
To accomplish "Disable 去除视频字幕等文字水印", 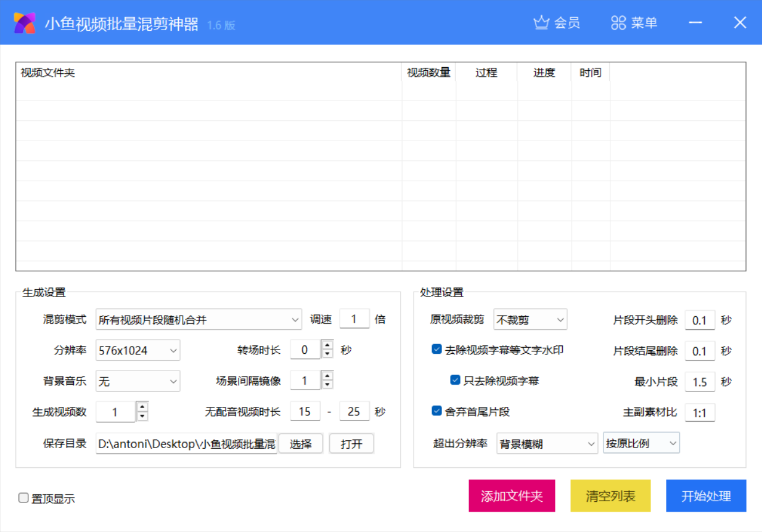I will pyautogui.click(x=437, y=350).
